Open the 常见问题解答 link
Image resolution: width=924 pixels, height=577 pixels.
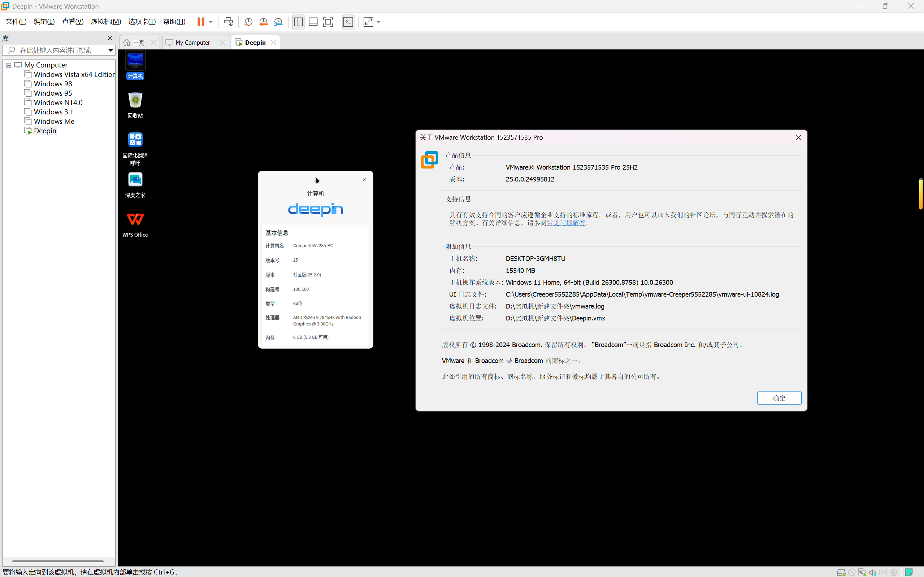[x=566, y=223]
